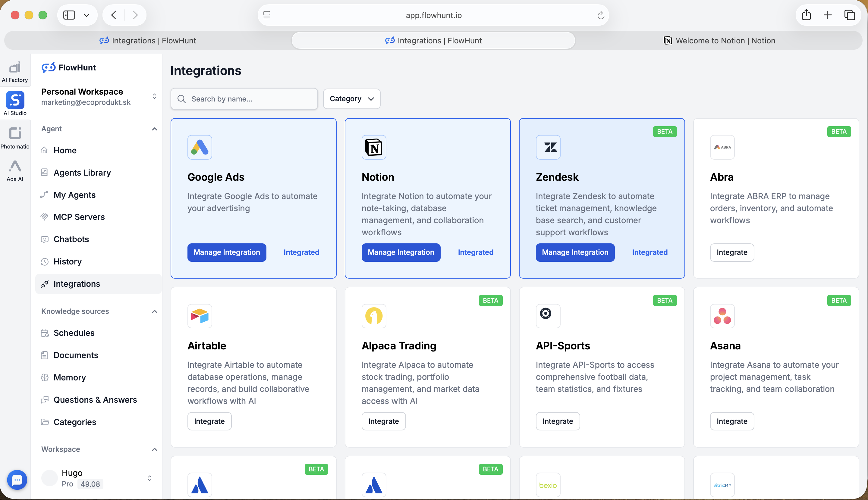Open Memory page
Image resolution: width=868 pixels, height=500 pixels.
[x=98, y=378]
